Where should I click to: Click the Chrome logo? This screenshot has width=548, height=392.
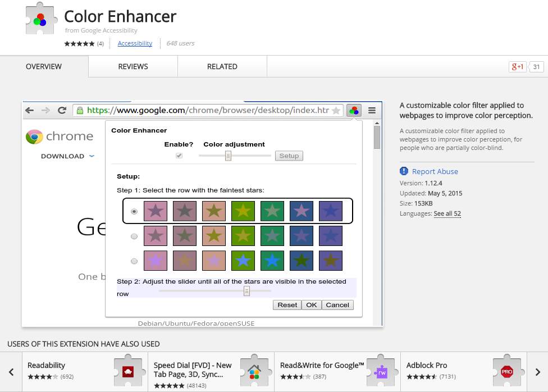tap(34, 136)
